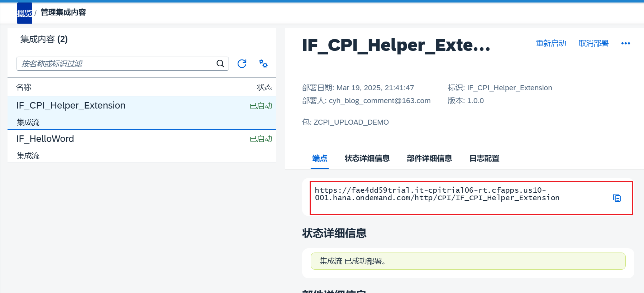The image size is (644, 293).
Task: Open table settings gear icon
Action: pos(263,64)
